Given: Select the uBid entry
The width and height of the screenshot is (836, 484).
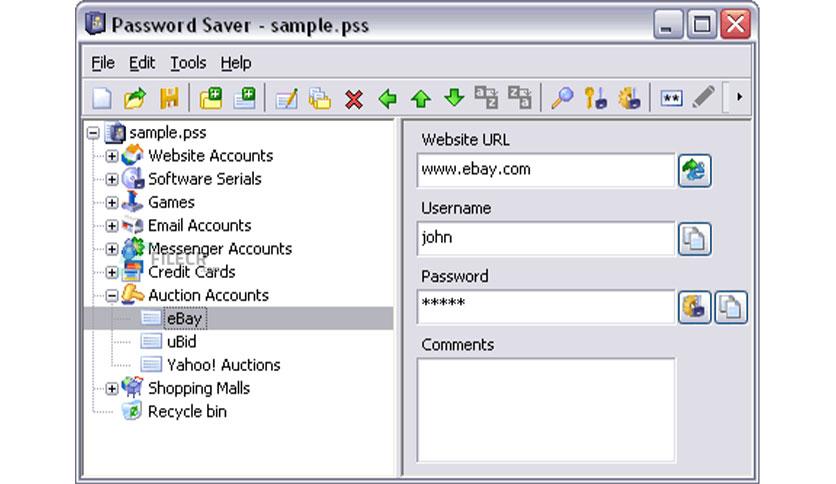Looking at the screenshot, I should (181, 342).
